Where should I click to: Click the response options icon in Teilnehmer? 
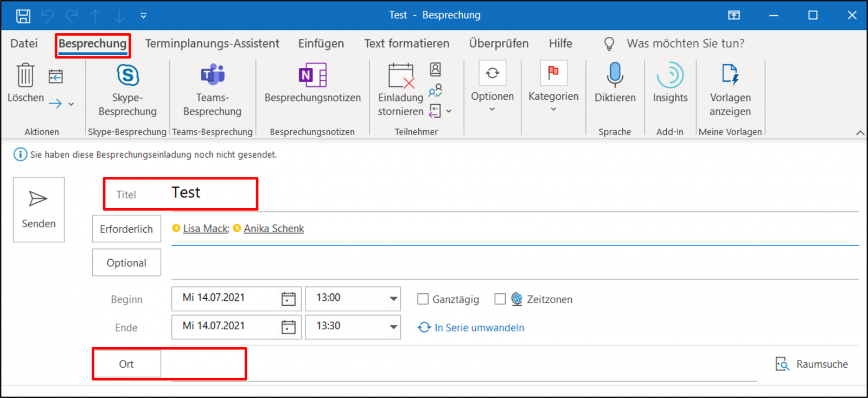tap(435, 111)
